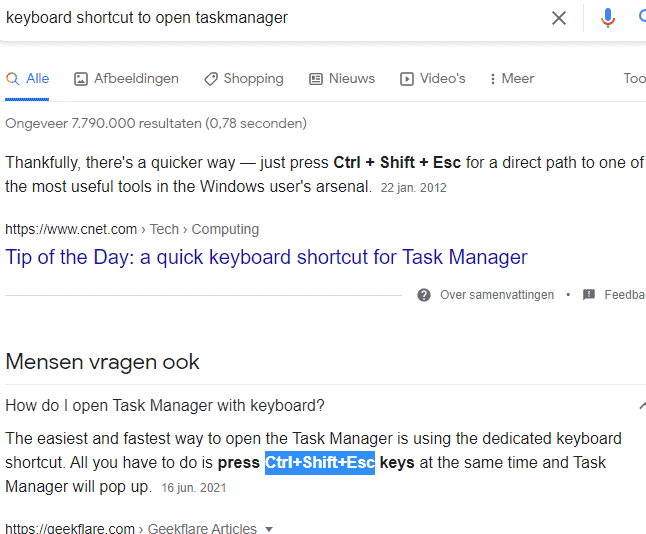Click the Video's play icon
Image resolution: width=646 pixels, height=534 pixels.
[x=407, y=79]
